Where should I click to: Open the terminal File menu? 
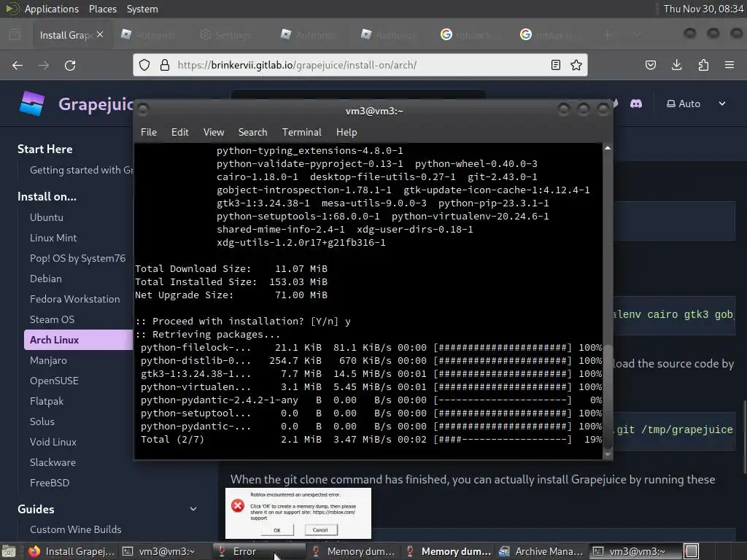point(149,133)
